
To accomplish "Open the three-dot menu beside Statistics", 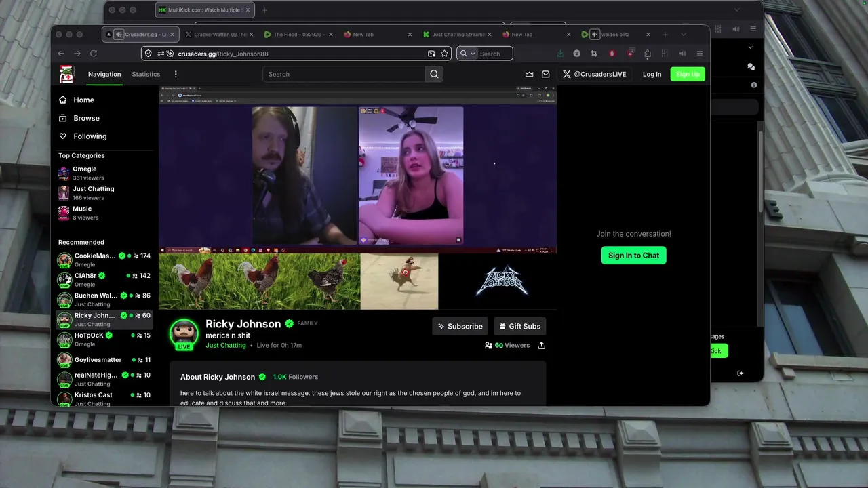I will pyautogui.click(x=176, y=74).
